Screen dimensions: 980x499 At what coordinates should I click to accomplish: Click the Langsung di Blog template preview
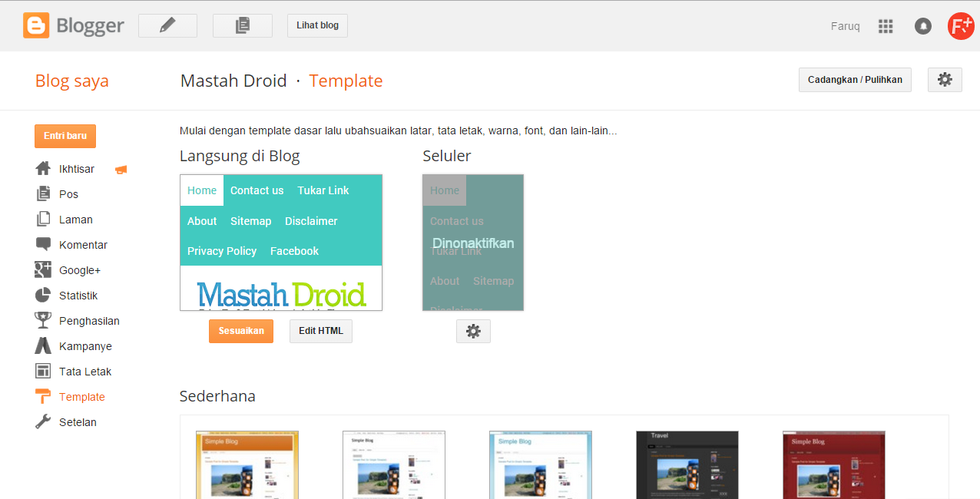(281, 243)
